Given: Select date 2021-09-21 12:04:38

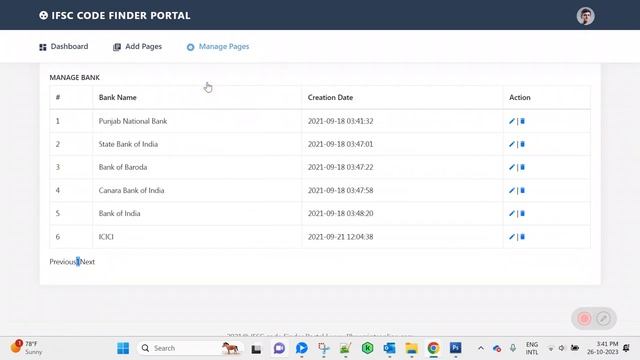Looking at the screenshot, I should [340, 237].
